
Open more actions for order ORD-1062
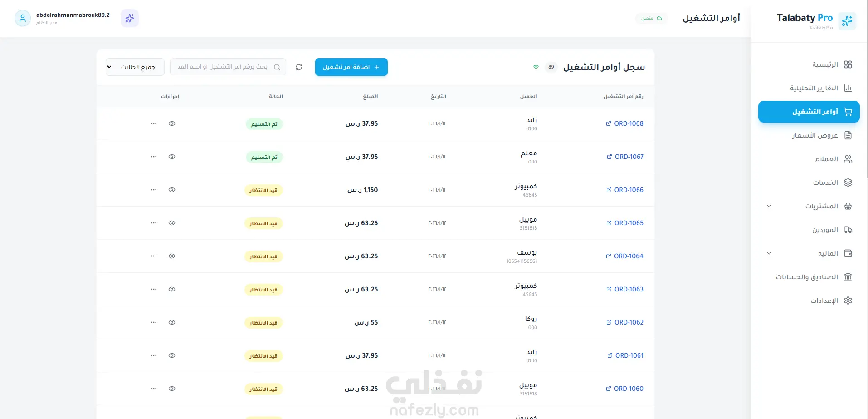(154, 322)
